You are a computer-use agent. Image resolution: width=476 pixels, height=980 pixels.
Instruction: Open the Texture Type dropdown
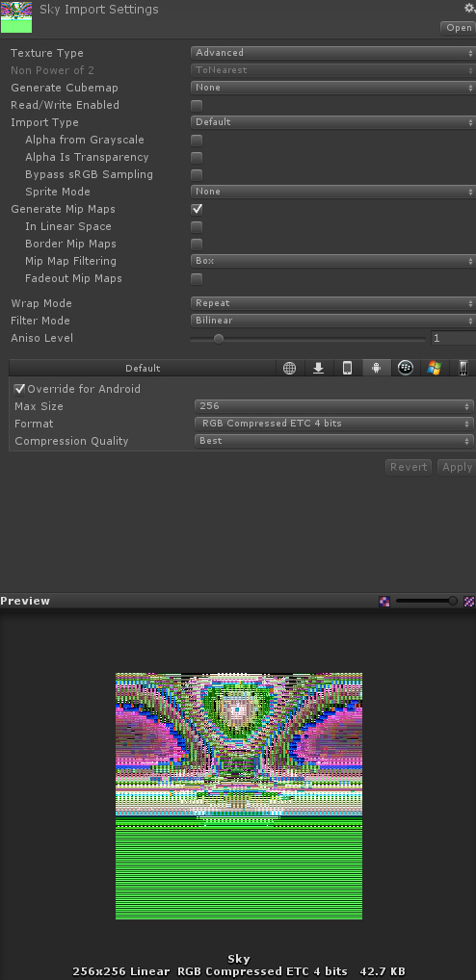(x=332, y=53)
